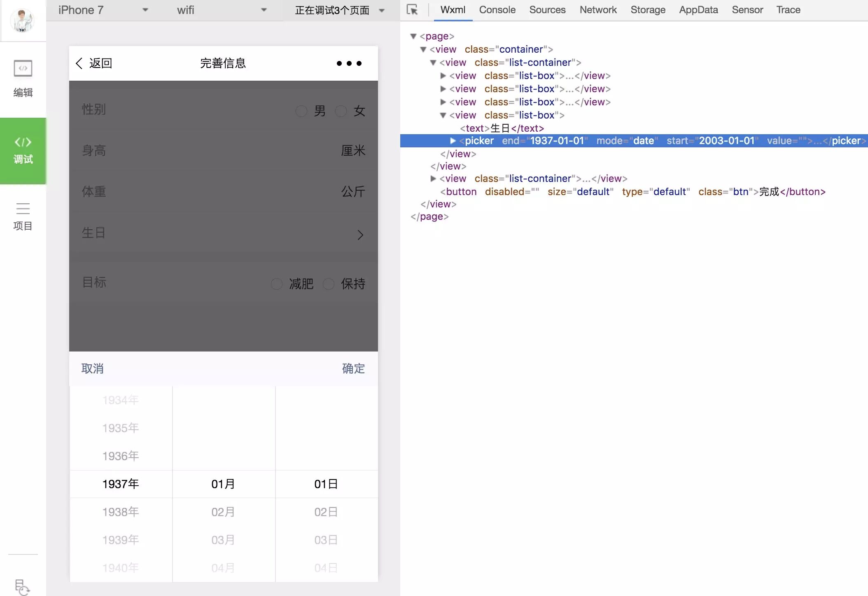Click the user avatar icon
This screenshot has height=596, width=868.
(23, 20)
